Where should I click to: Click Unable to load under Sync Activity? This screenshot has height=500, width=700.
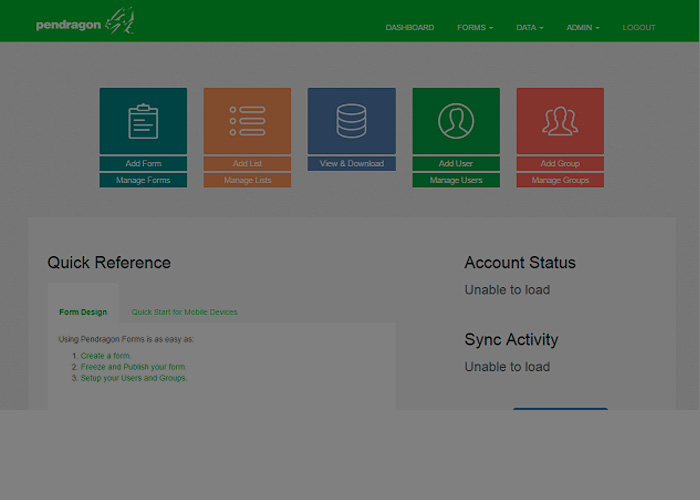click(x=507, y=367)
